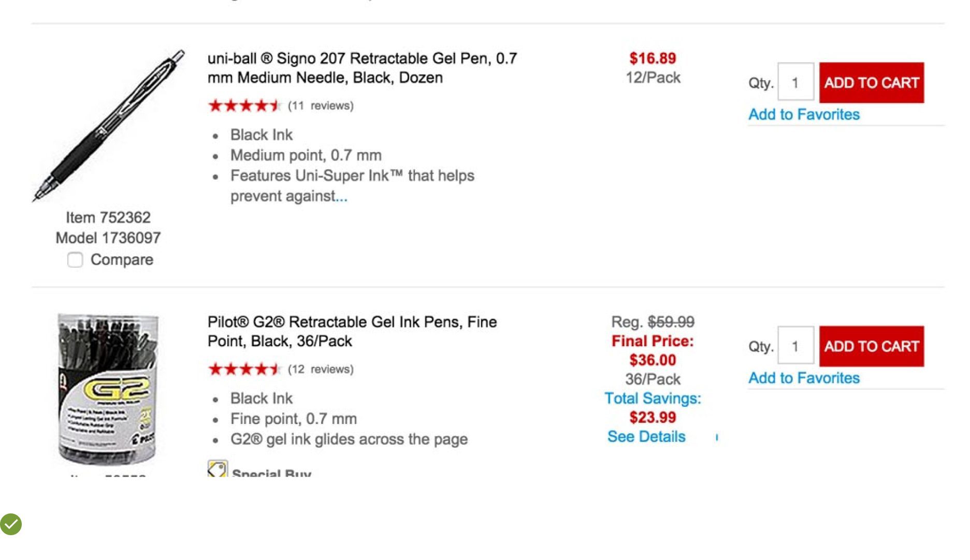Click the Pilot G2 star rating
The width and height of the screenshot is (970, 560).
tap(244, 370)
